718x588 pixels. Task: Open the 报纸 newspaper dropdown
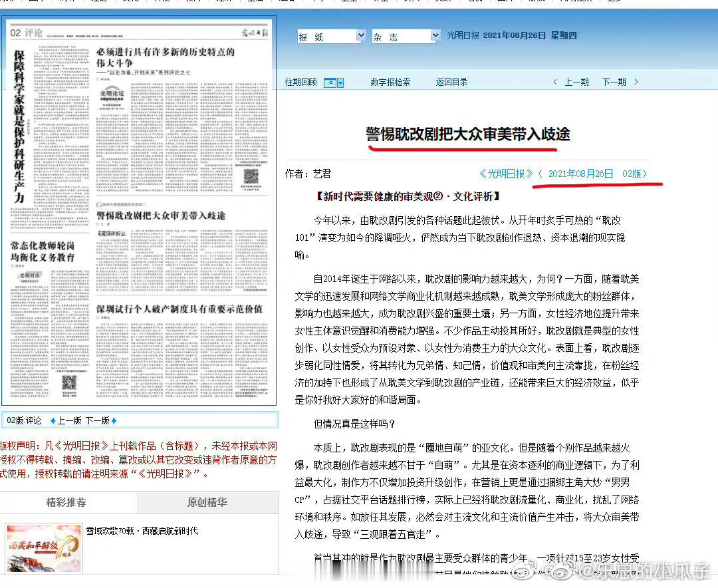pyautogui.click(x=332, y=36)
